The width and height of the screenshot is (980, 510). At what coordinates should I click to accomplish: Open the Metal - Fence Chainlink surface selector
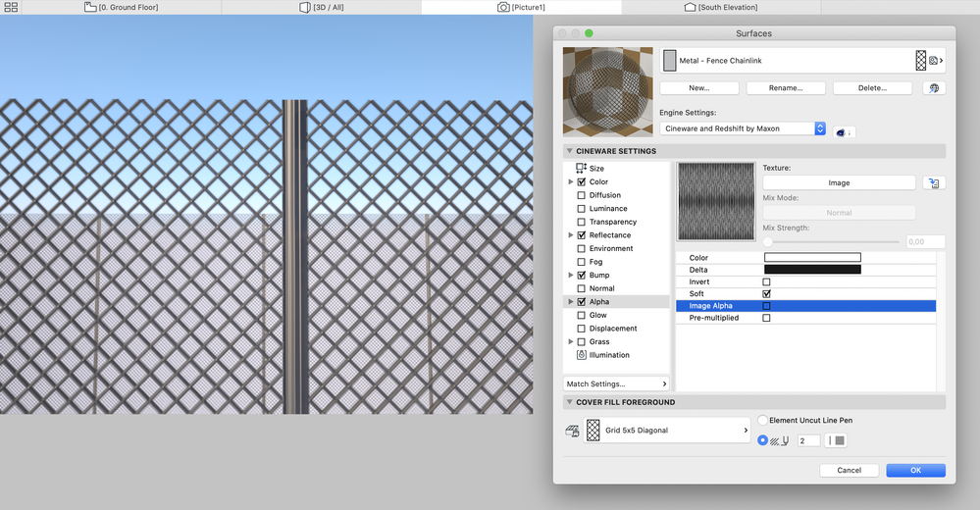(802, 61)
